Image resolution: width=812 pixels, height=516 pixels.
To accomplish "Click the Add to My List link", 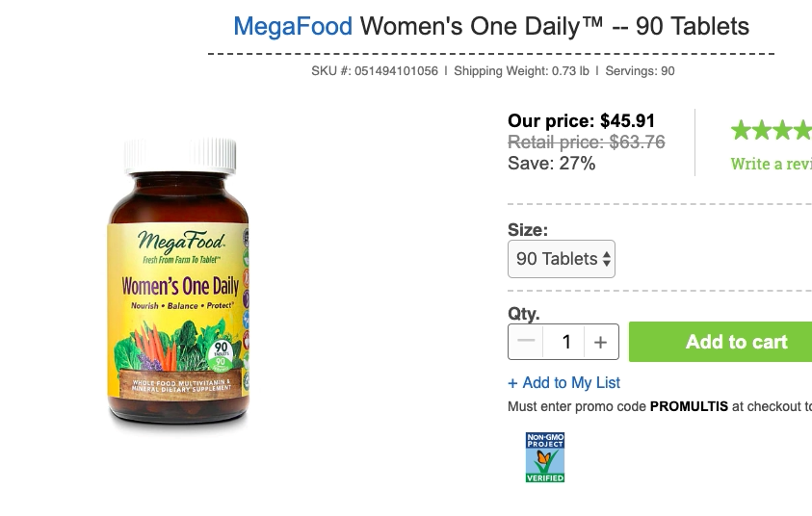I will click(x=564, y=383).
